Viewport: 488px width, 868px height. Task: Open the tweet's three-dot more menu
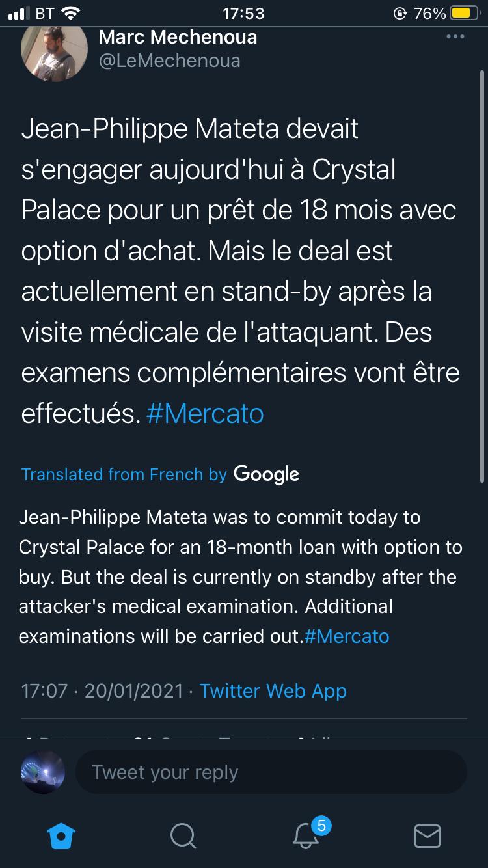point(455,37)
